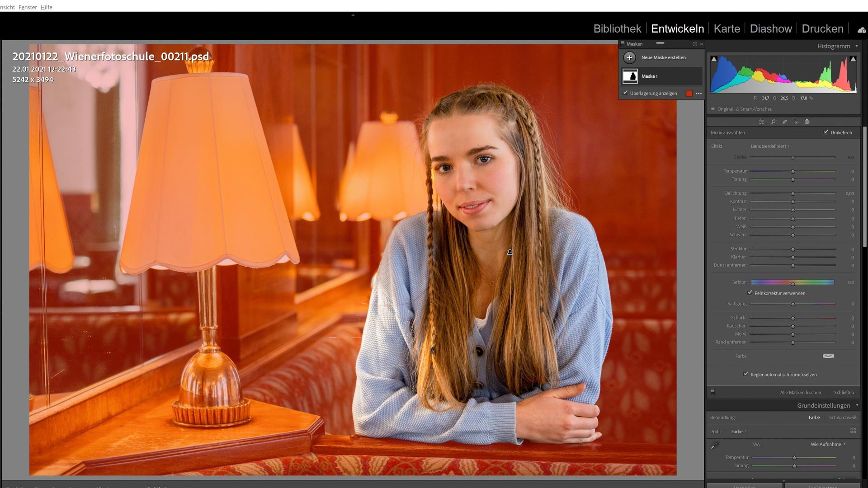
Task: Click the Farbton hue slider
Action: tap(793, 282)
